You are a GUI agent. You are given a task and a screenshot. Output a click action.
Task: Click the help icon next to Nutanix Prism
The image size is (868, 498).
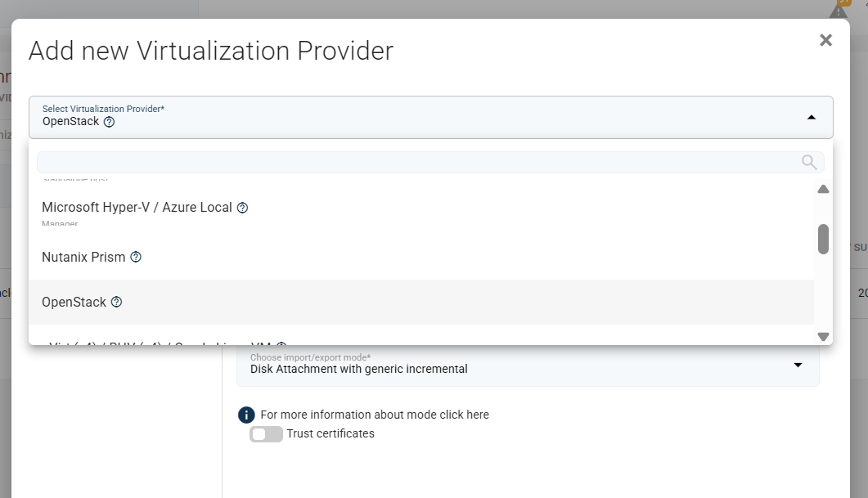[136, 257]
